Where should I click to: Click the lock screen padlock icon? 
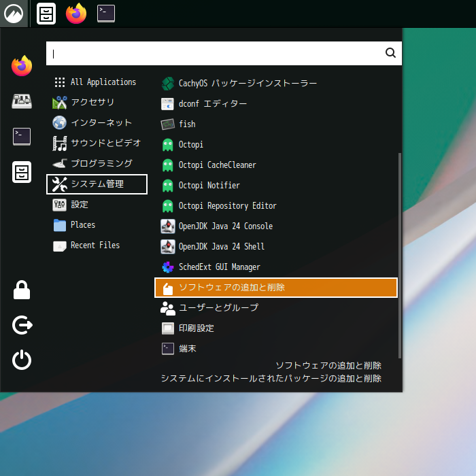pyautogui.click(x=22, y=291)
